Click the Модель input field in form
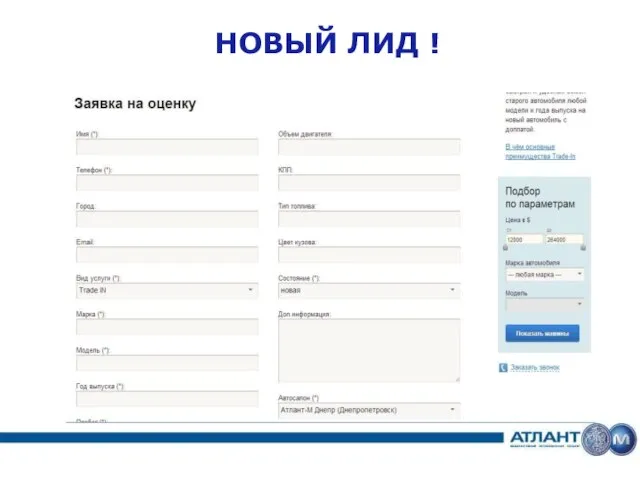Screen dimensions: 640x480 pyautogui.click(x=167, y=363)
